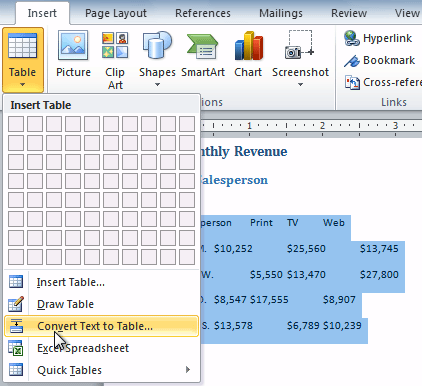Viewport: 422px width, 386px height.
Task: Click the Hyperlink globe icon
Action: 352,38
